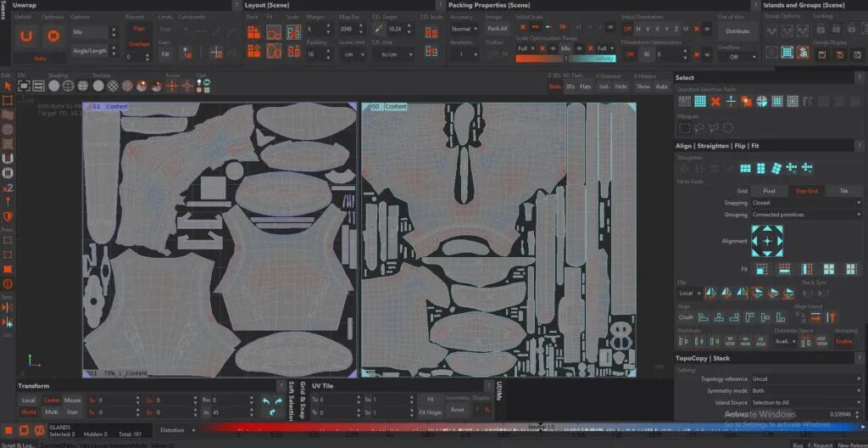The width and height of the screenshot is (868, 448).
Task: Click the Pack icon in Layout panel
Action: 254,32
